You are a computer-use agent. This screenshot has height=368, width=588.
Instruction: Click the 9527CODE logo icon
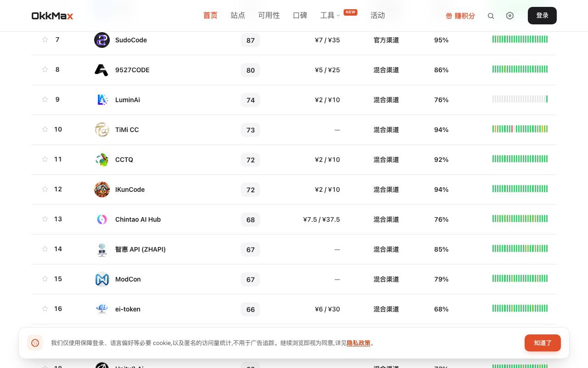click(x=102, y=70)
